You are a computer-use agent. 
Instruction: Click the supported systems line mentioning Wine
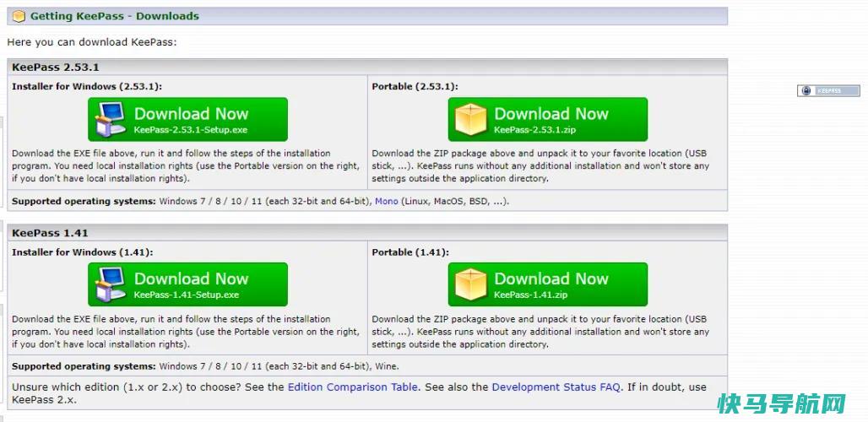205,366
